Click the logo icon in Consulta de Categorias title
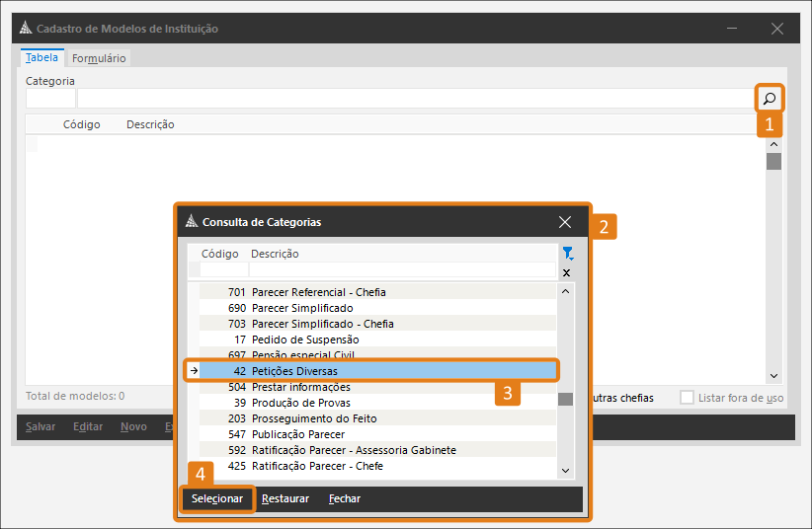Screen dimensions: 812x529 tap(192, 222)
